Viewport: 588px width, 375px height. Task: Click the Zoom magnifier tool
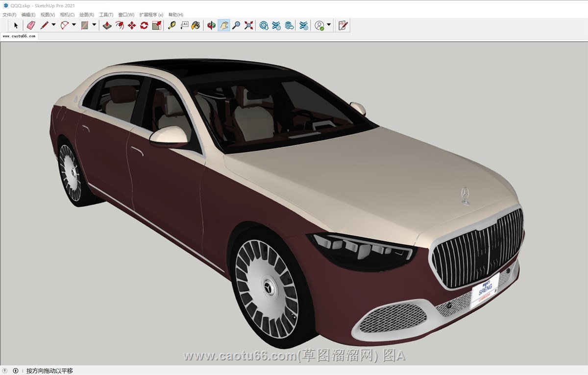point(236,25)
